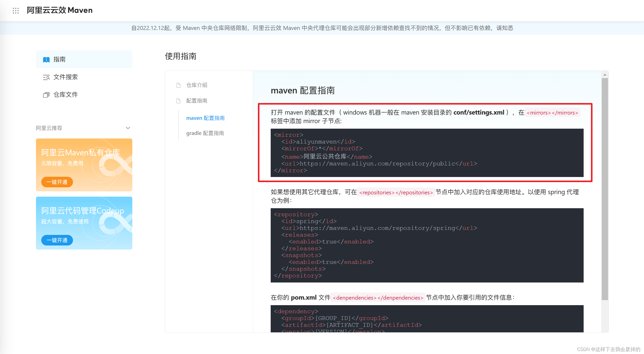Collapse the 阿里云推荐 section
644x354 pixels.
[x=128, y=128]
